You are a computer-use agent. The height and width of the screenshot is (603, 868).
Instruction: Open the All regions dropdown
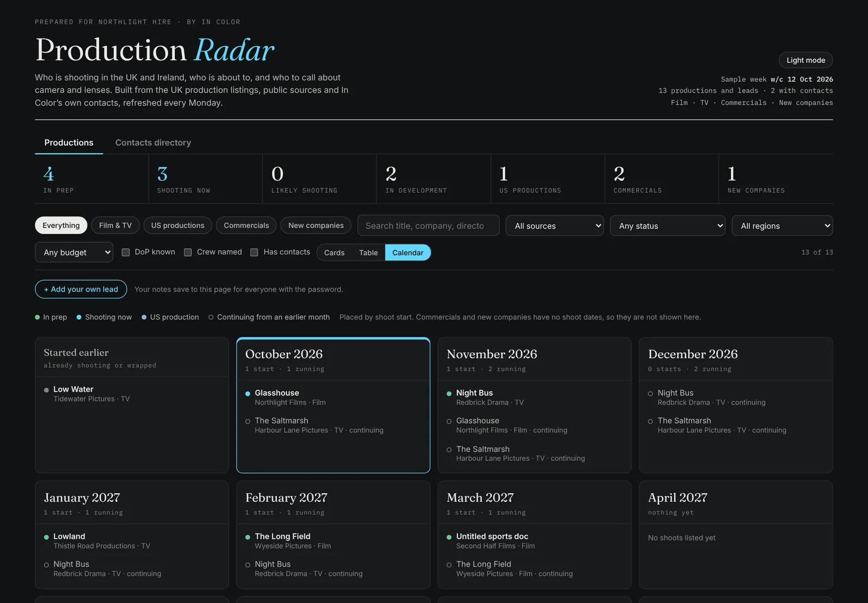pos(782,226)
